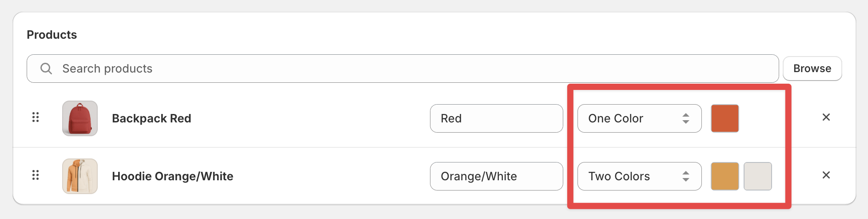The image size is (868, 219).
Task: Remove the Hoodie Orange/White product row
Action: (826, 175)
